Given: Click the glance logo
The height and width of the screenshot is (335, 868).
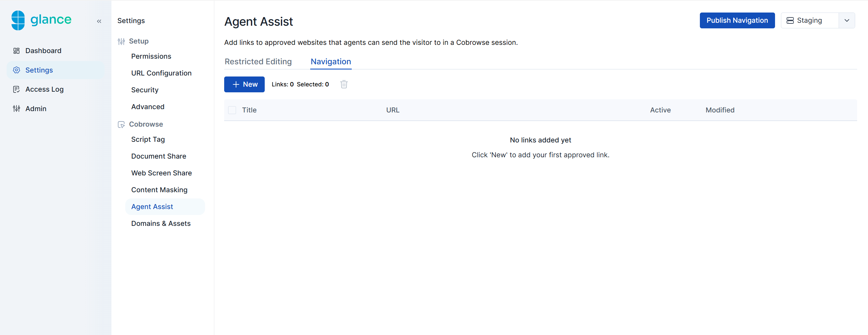Looking at the screenshot, I should pyautogui.click(x=41, y=20).
